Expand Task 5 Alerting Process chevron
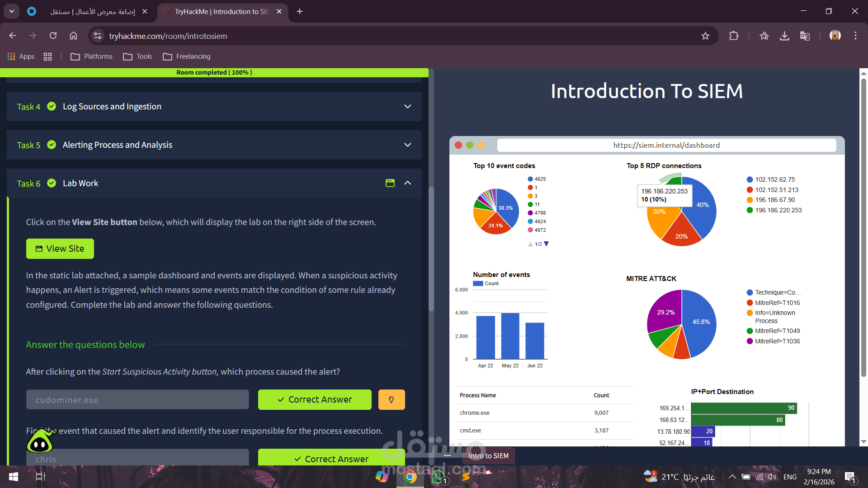868x488 pixels. (x=407, y=145)
